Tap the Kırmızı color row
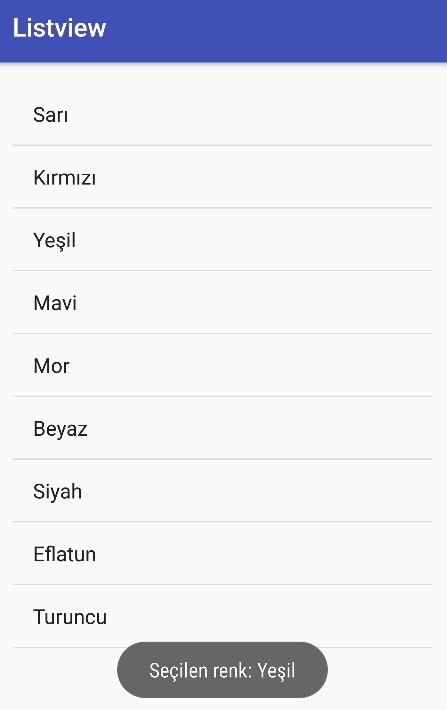 click(222, 177)
